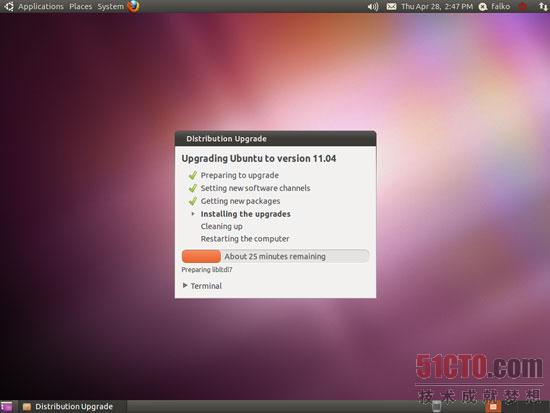This screenshot has width=550, height=413.
Task: Open the falko user menu
Action: coord(500,6)
